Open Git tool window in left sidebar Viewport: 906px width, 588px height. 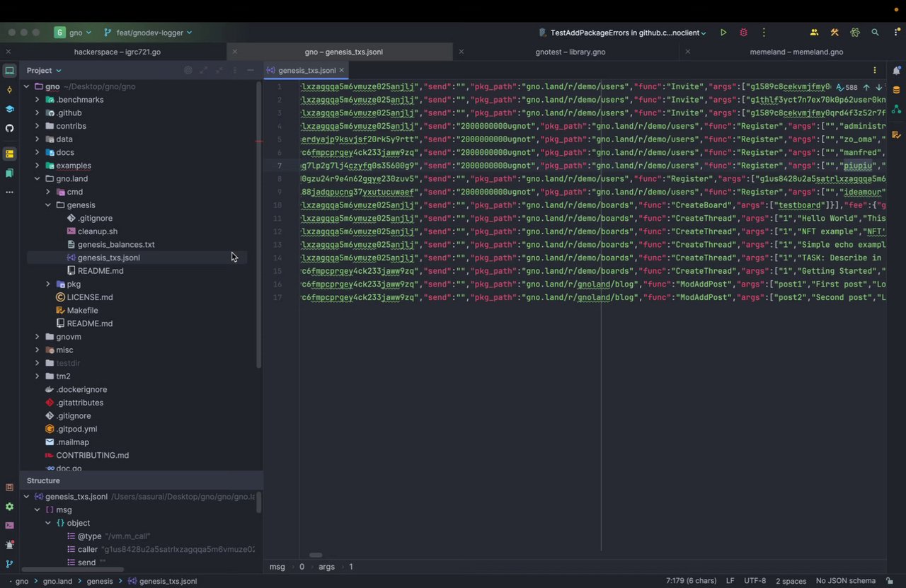[x=9, y=564]
